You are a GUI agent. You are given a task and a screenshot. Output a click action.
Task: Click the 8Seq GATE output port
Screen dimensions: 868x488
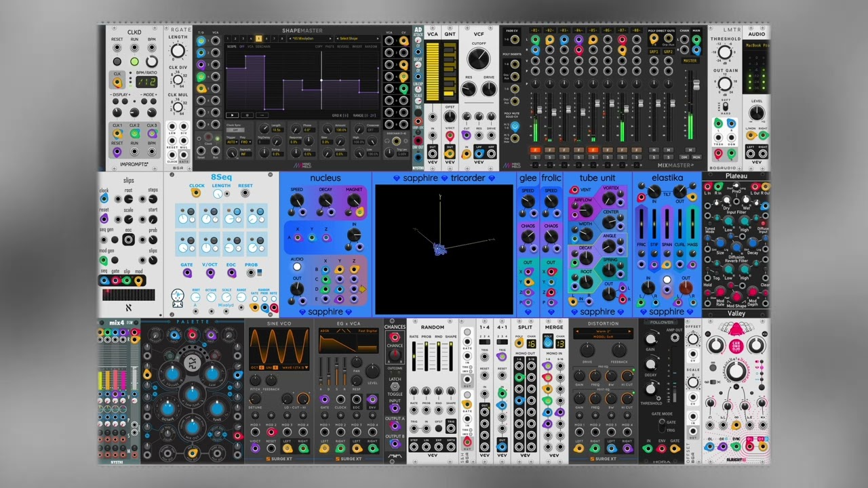tap(187, 272)
